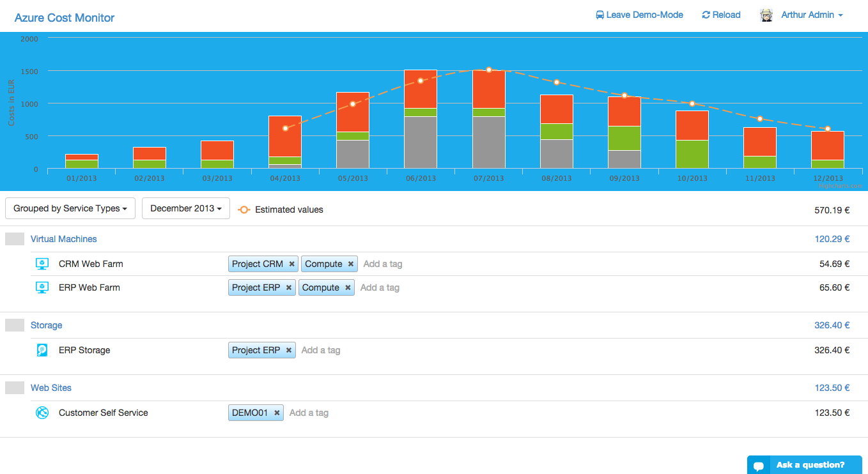
Task: Open the Grouped by Service Types dropdown
Action: tap(70, 208)
